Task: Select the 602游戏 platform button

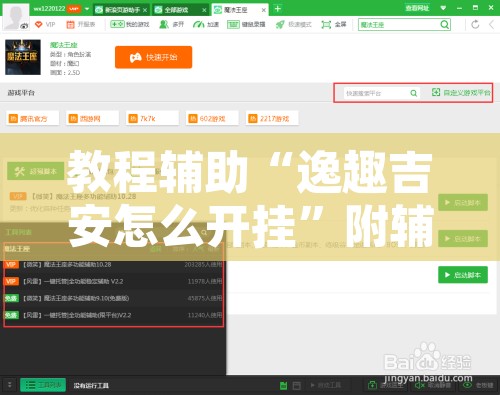Action: coord(212,118)
